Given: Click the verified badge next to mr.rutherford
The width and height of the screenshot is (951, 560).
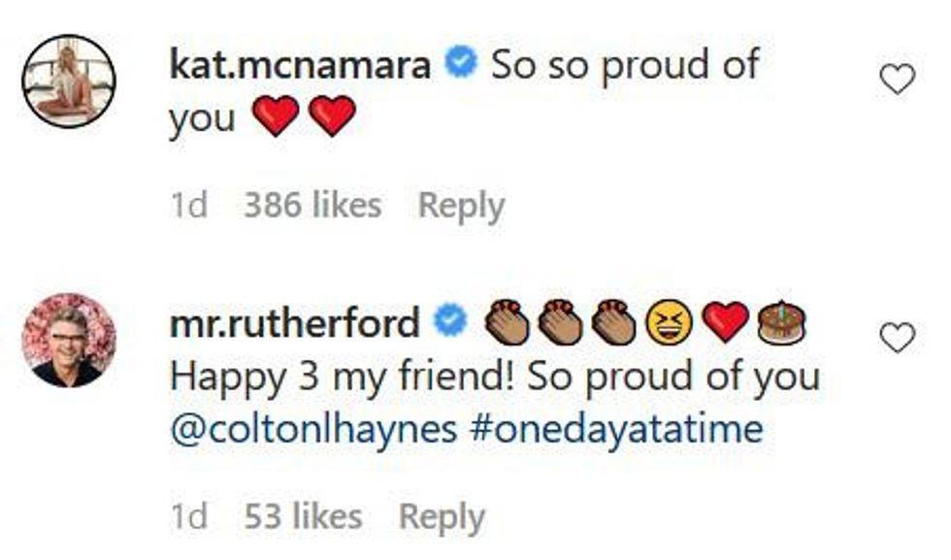Looking at the screenshot, I should [x=451, y=323].
